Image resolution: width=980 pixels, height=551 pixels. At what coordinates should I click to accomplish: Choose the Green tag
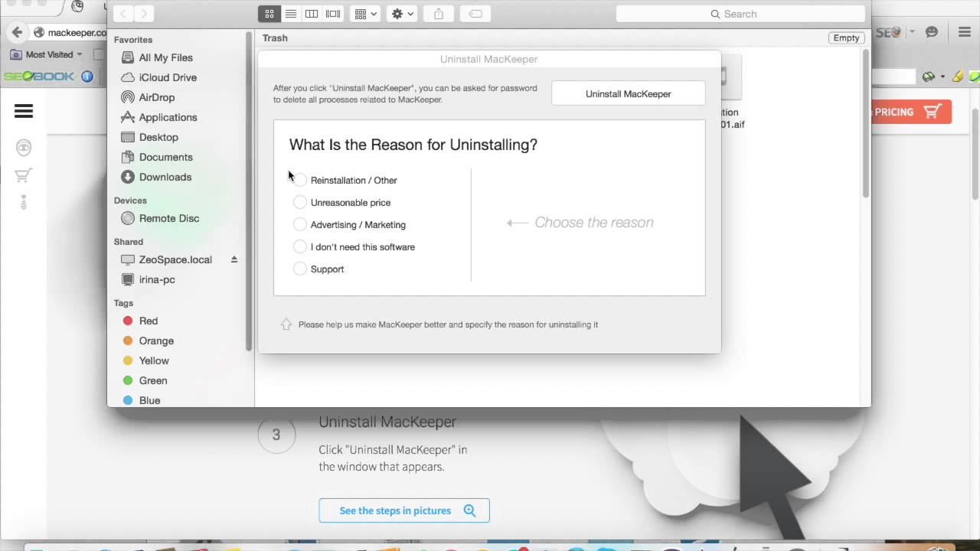[152, 380]
